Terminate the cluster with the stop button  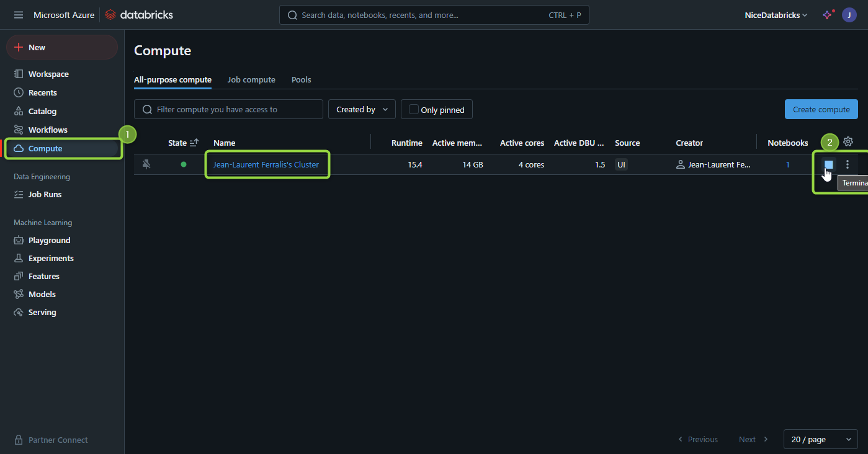828,164
